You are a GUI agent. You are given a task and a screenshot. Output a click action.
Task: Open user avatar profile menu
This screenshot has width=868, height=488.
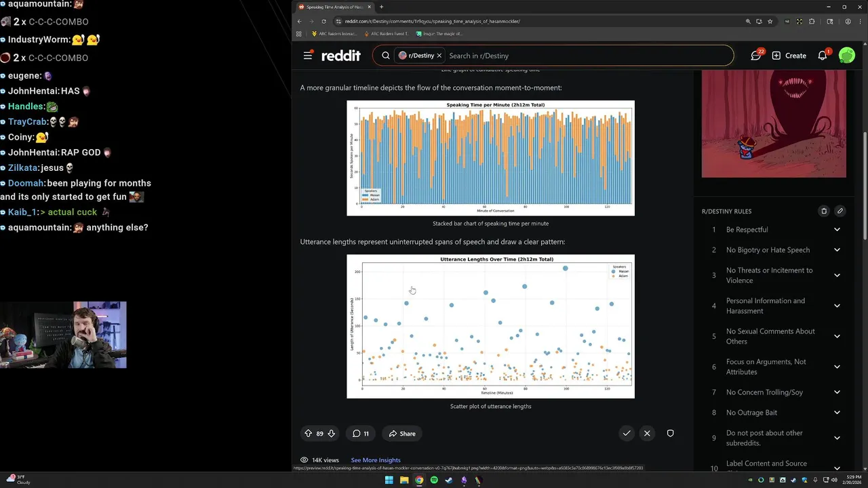(x=846, y=56)
